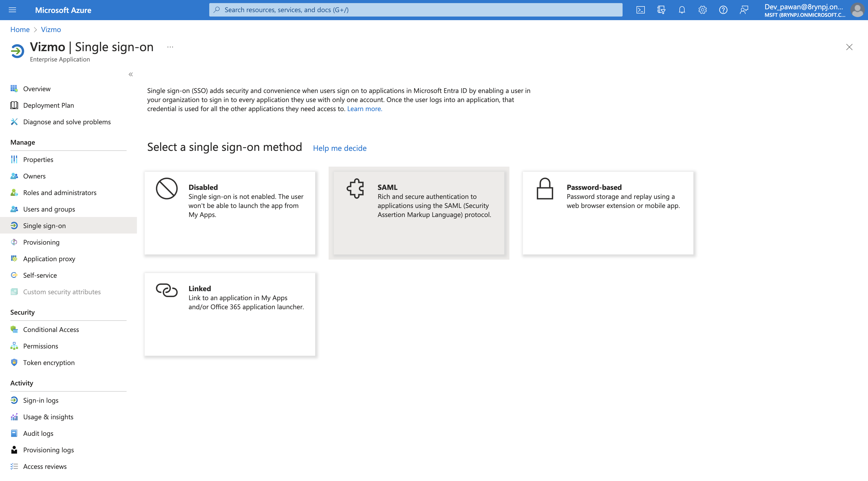Click the Provisioning sync icon
Image resolution: width=868 pixels, height=481 pixels.
[14, 242]
